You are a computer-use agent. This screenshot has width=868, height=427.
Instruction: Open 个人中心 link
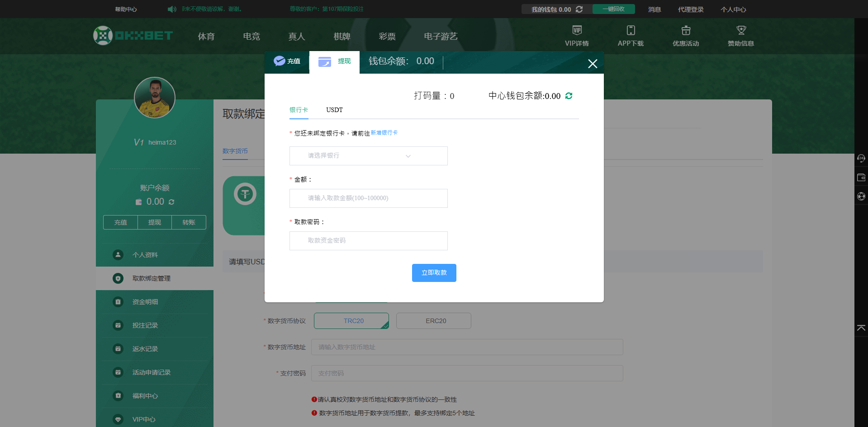coord(733,9)
